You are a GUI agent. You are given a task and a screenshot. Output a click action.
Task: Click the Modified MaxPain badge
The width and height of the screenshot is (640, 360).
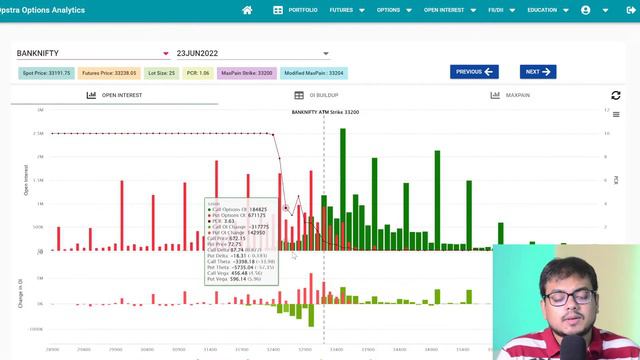[x=314, y=73]
